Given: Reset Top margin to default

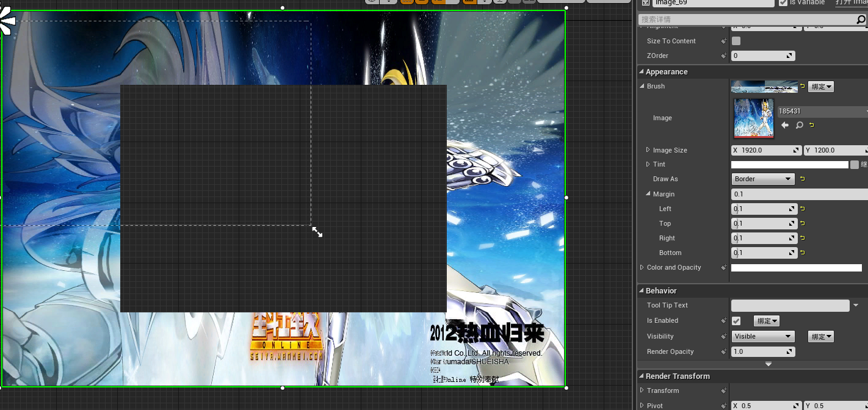Looking at the screenshot, I should click(x=802, y=223).
